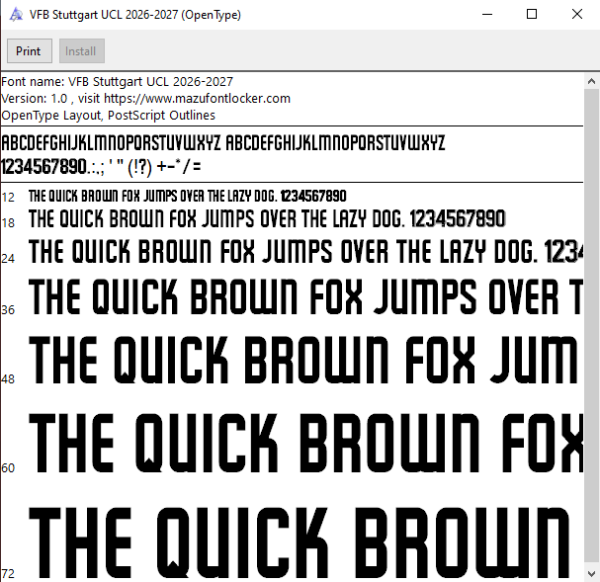Click the 24-point quick brown fox sample
600x582 pixels.
pos(306,251)
